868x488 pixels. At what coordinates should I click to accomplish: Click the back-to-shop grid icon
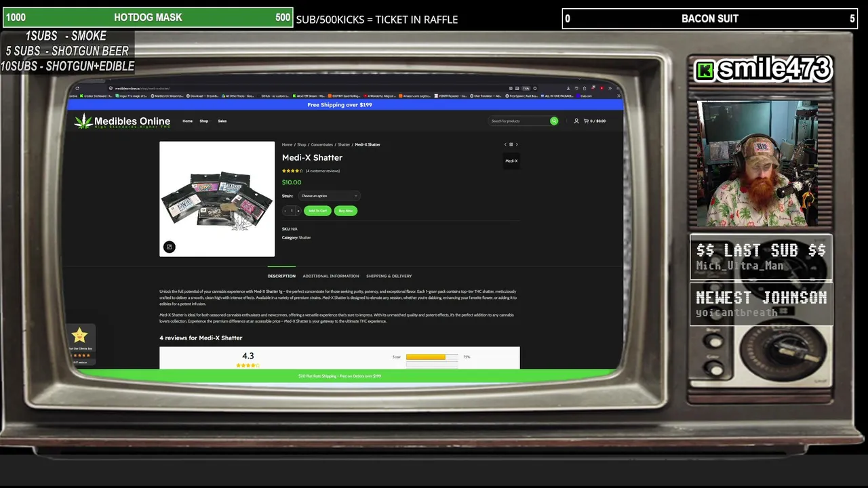tap(511, 144)
